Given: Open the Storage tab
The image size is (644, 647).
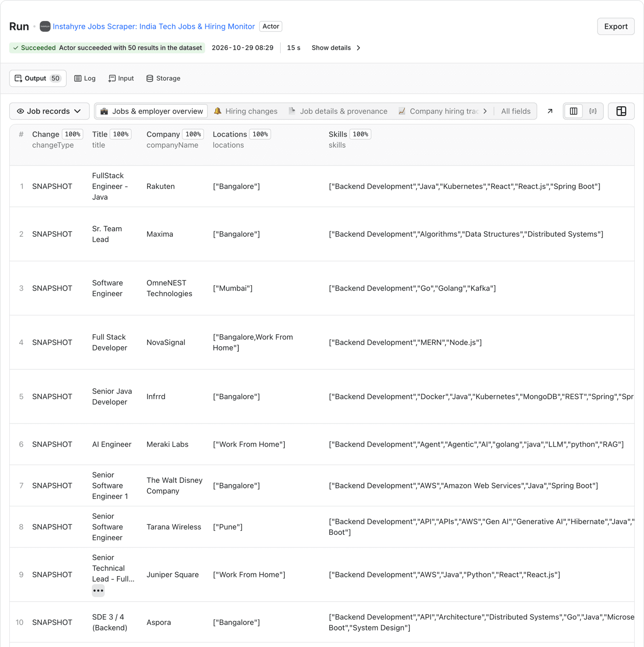Looking at the screenshot, I should 163,78.
